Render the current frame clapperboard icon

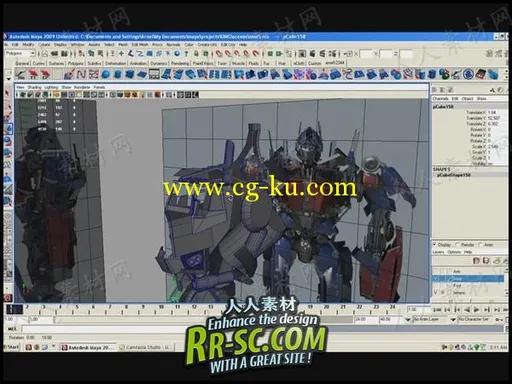[312, 53]
